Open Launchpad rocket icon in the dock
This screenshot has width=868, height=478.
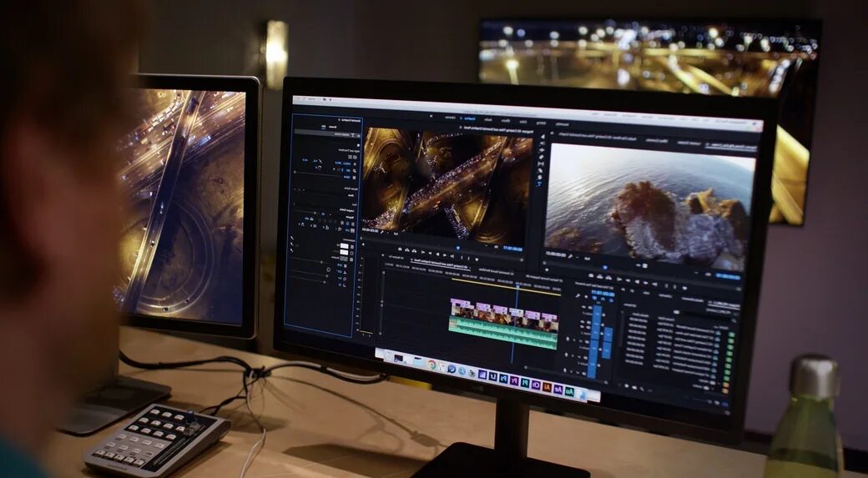point(472,373)
